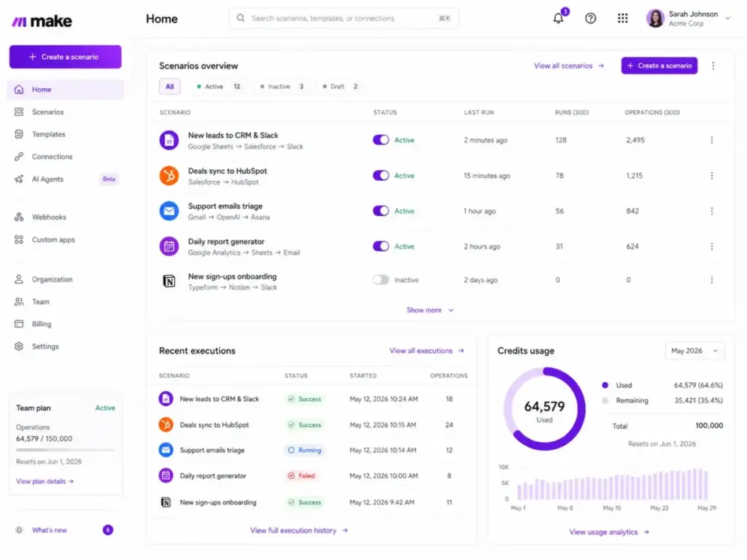
Task: Toggle off Deals sync to HubSpot scenario
Action: [381, 176]
